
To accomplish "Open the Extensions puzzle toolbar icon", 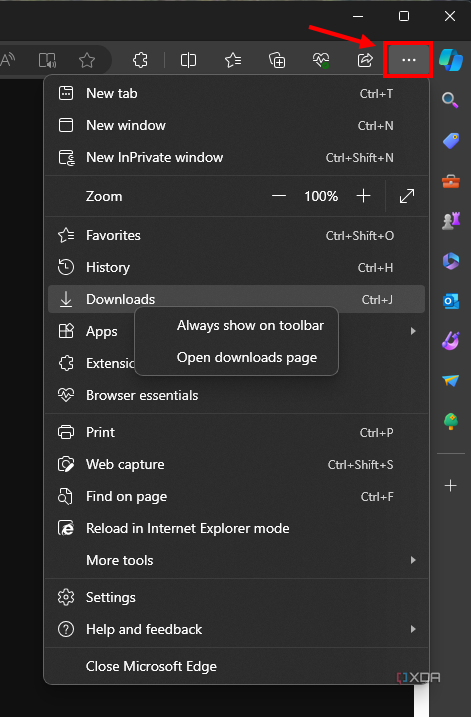I will point(140,60).
